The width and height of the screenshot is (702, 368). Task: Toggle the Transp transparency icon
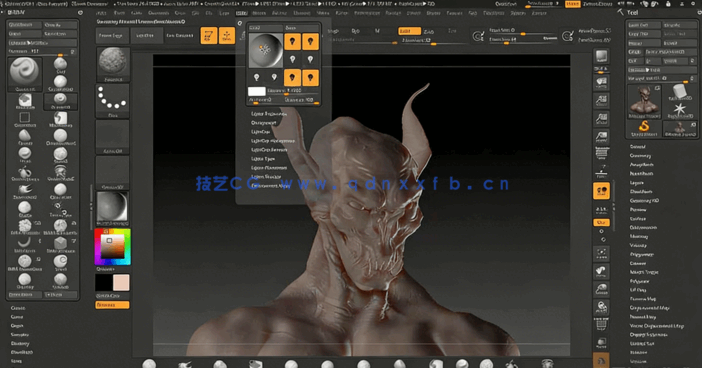pos(601,343)
